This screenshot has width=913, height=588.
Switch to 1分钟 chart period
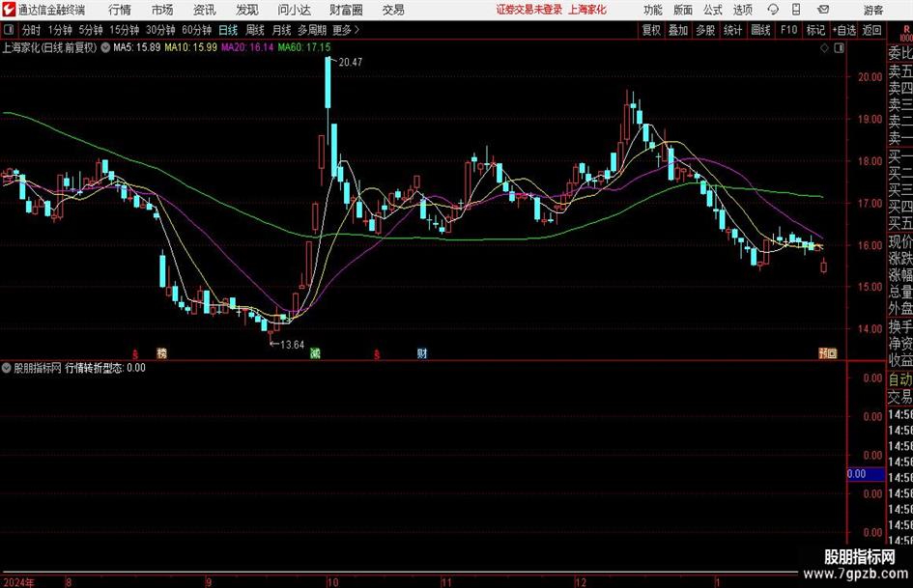[60, 30]
